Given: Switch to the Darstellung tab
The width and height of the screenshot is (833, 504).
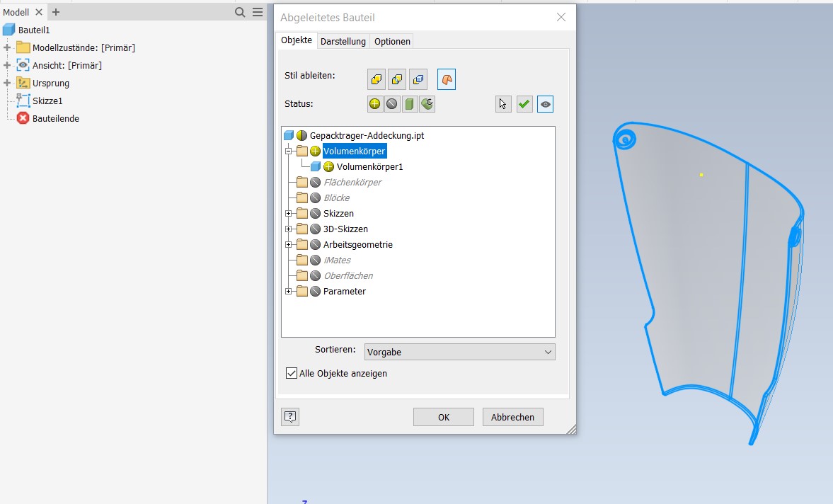Looking at the screenshot, I should 343,42.
